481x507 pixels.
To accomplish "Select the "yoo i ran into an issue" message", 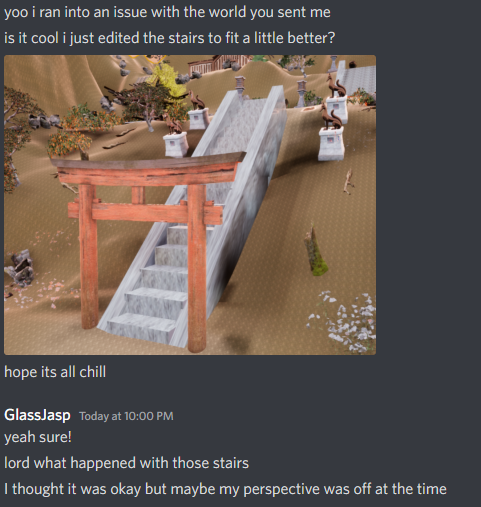I will (x=167, y=12).
